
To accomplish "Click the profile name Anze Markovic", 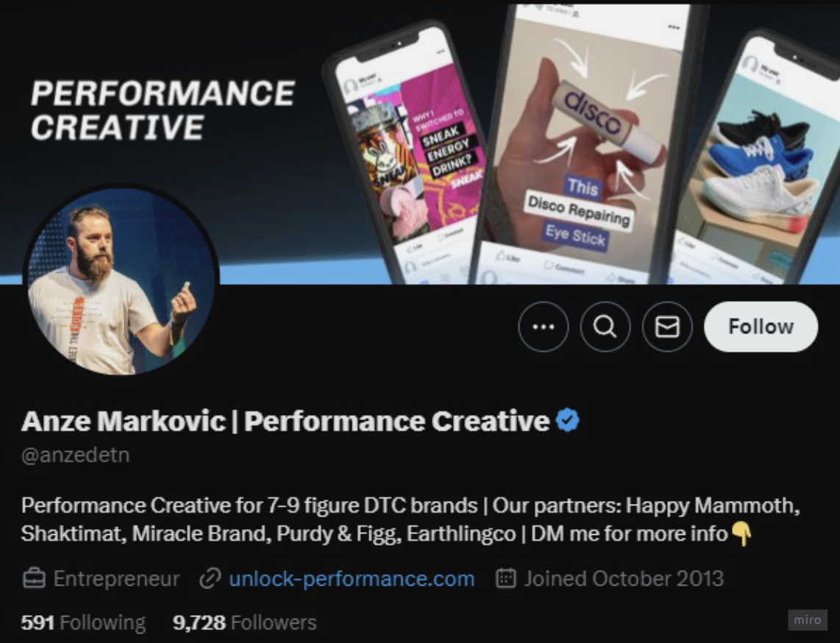I will tap(124, 421).
